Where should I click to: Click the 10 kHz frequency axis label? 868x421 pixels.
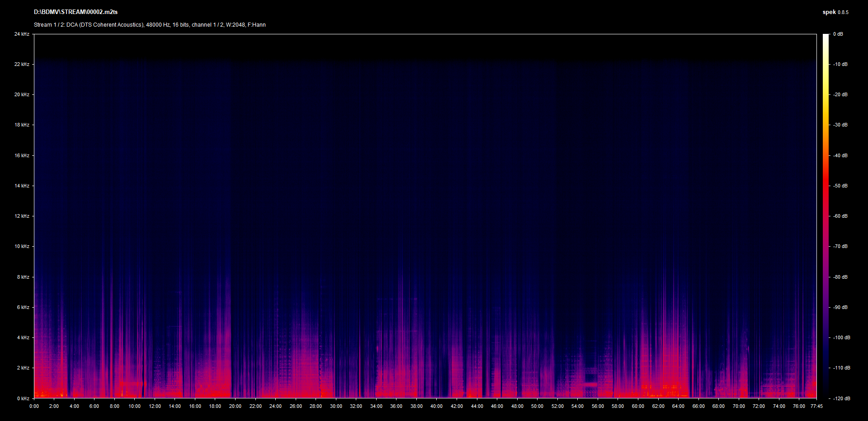pos(22,246)
